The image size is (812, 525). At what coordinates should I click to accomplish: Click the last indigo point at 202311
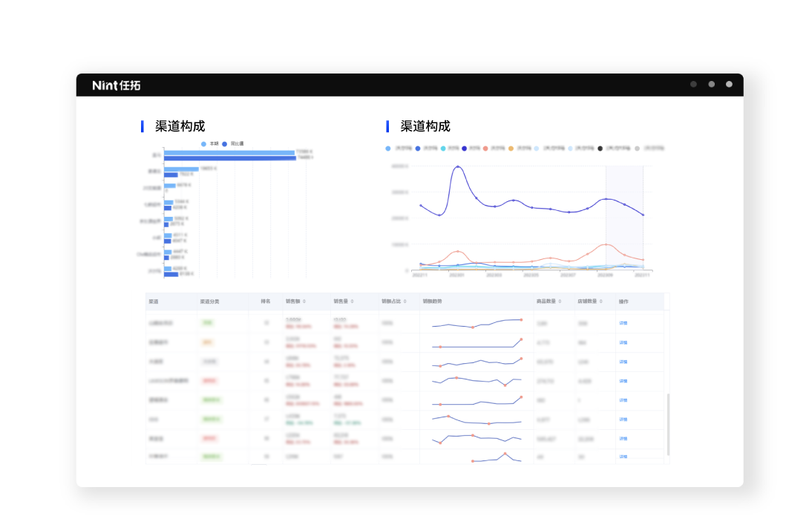(x=644, y=215)
